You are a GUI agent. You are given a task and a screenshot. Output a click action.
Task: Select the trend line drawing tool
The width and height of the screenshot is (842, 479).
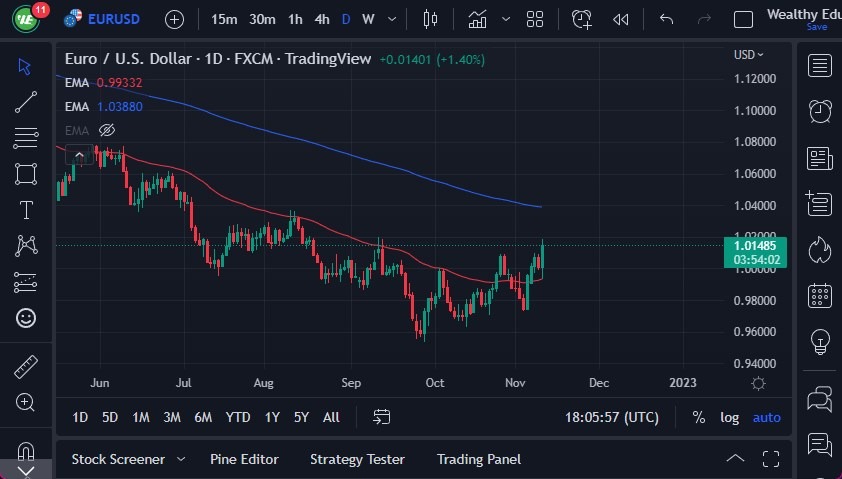26,101
